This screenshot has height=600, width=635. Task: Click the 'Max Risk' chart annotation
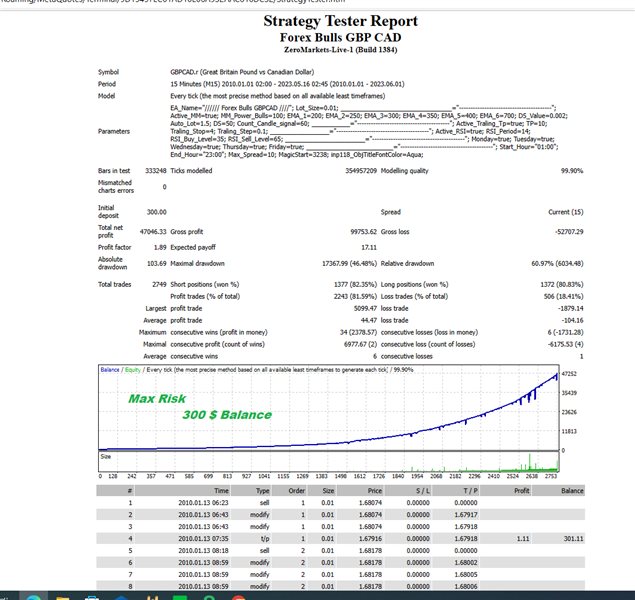click(x=157, y=399)
